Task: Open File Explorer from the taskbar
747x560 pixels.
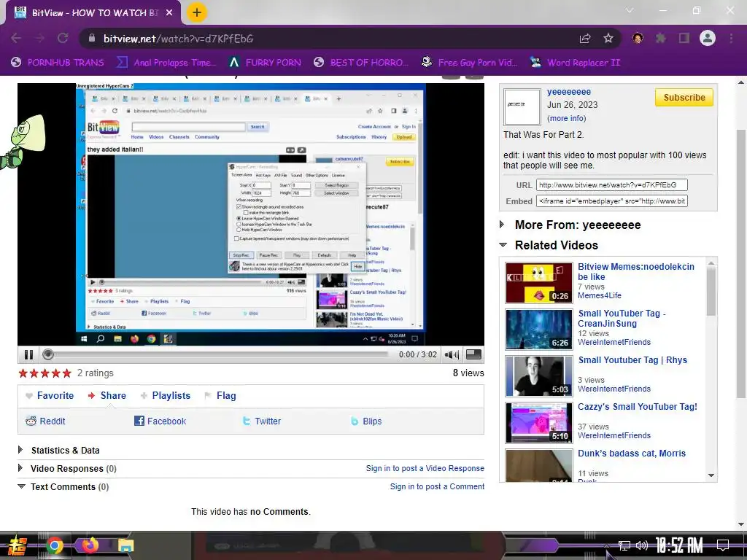Action: [x=125, y=545]
